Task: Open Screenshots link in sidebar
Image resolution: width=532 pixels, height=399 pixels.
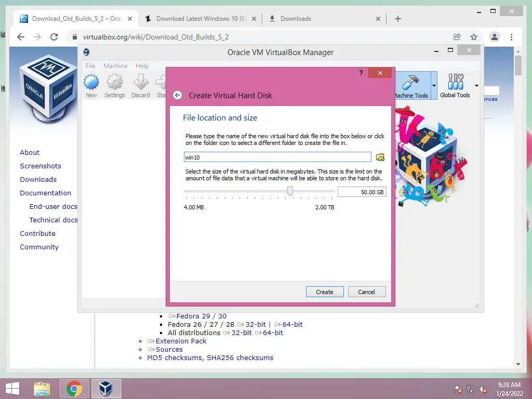Action: tap(41, 166)
